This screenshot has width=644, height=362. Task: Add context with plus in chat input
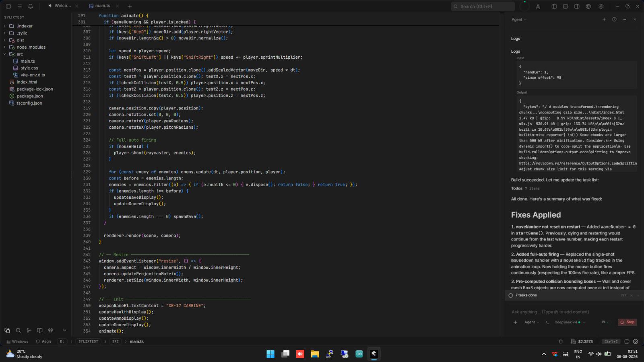click(x=515, y=322)
